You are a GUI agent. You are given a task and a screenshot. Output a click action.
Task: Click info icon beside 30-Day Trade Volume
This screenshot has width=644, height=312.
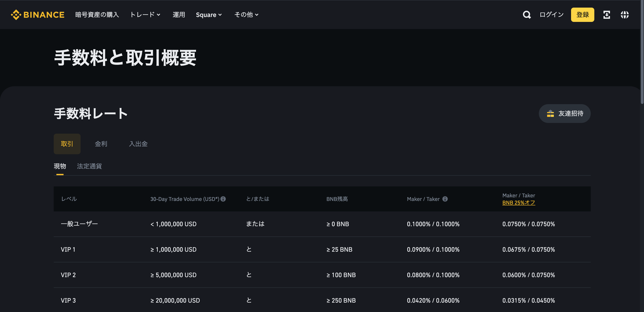(x=223, y=199)
